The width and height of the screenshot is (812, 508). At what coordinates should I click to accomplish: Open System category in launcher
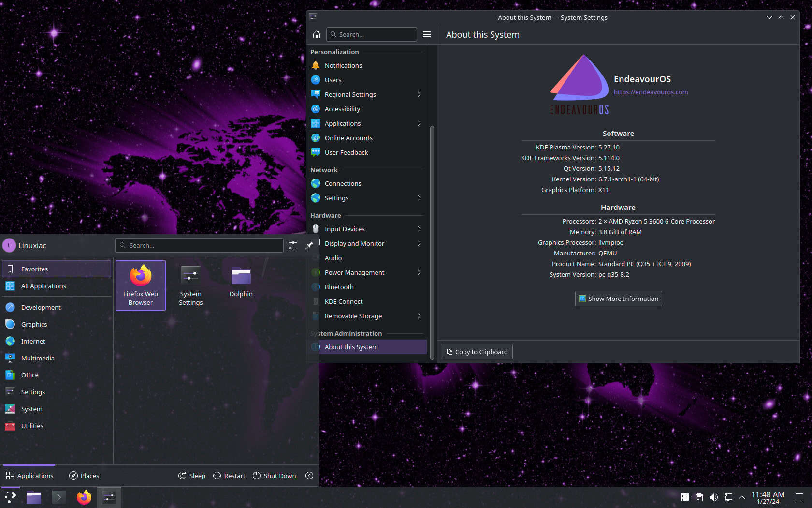[57, 409]
